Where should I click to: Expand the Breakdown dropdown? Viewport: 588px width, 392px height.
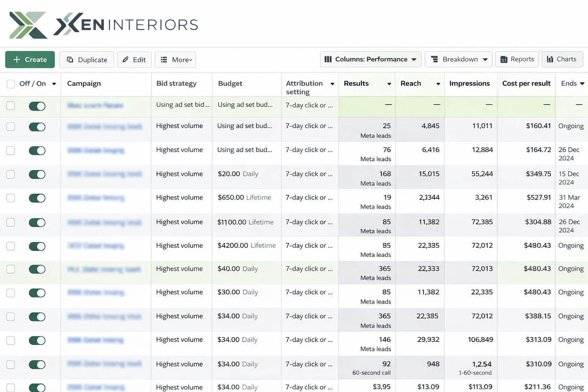[x=459, y=59]
